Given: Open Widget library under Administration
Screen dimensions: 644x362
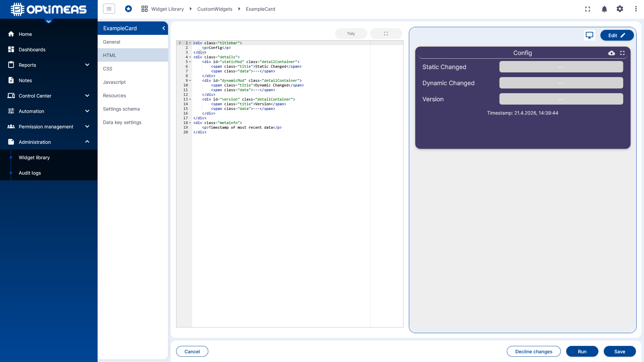Looking at the screenshot, I should click(x=49, y=157).
